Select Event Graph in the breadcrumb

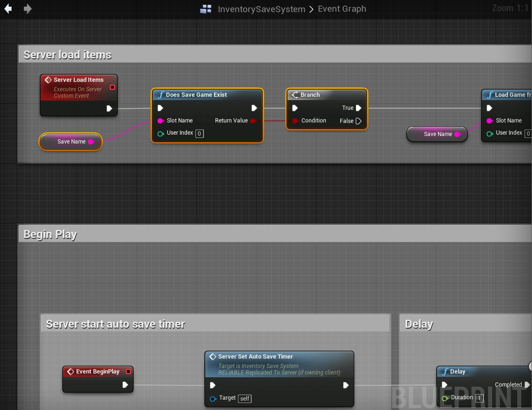coord(342,9)
